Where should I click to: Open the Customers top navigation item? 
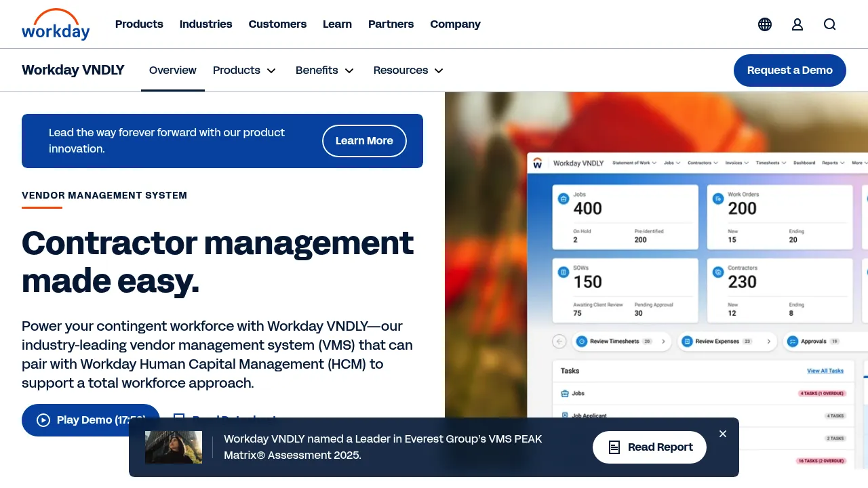[x=277, y=24]
